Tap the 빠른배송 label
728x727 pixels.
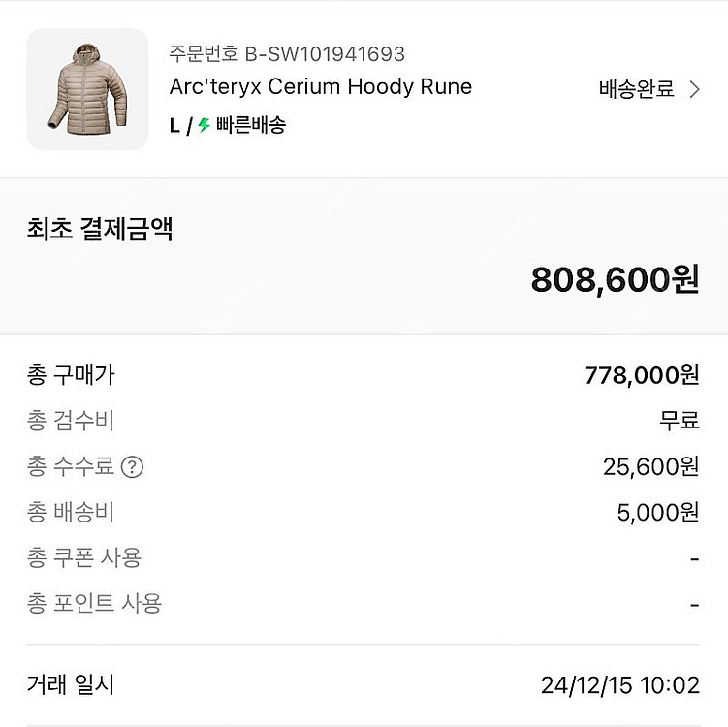[x=250, y=125]
